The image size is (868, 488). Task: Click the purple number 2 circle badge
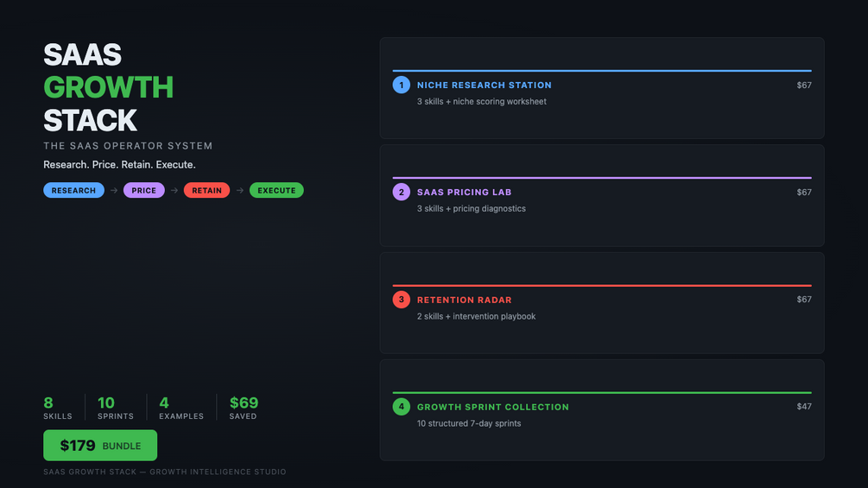(401, 192)
